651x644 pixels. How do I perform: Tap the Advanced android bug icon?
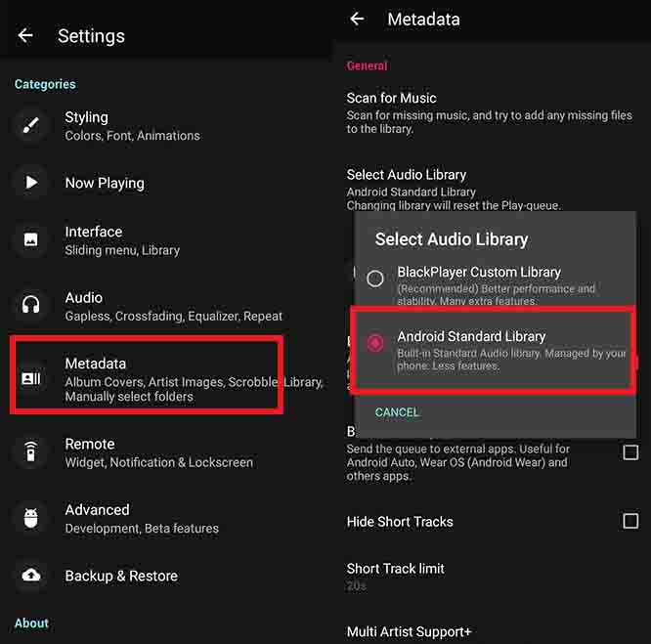(x=31, y=518)
